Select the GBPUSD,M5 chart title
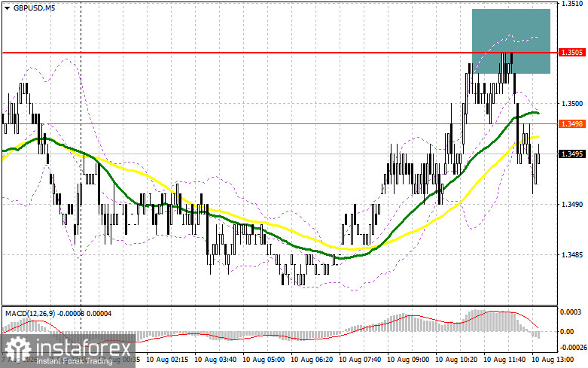Screen dimensions: 588x368 click(x=34, y=8)
